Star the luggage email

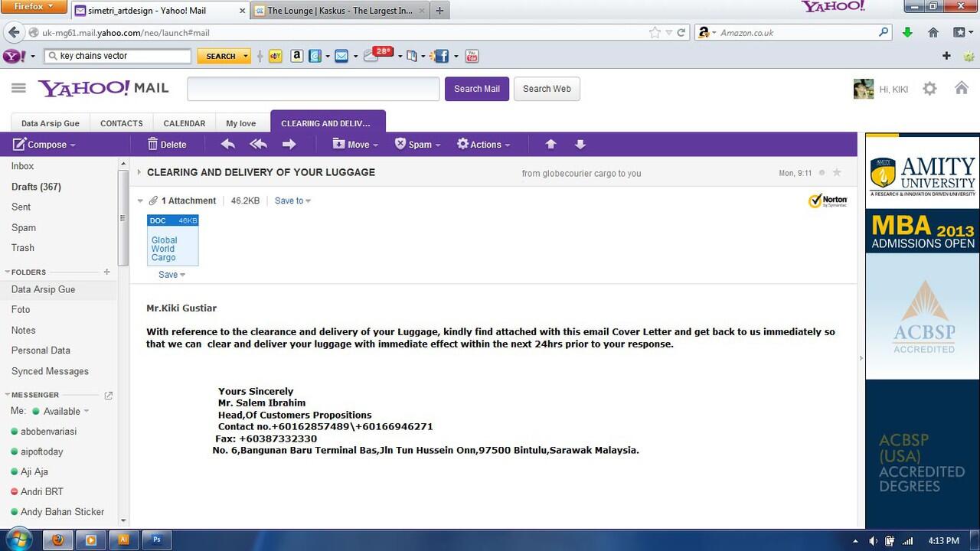pyautogui.click(x=837, y=173)
